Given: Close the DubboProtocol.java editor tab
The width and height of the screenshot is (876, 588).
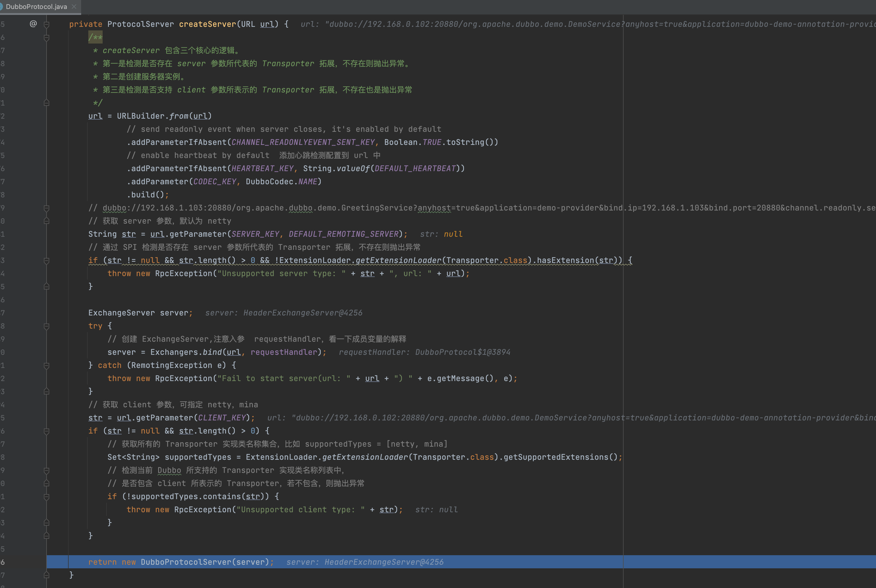Looking at the screenshot, I should tap(74, 6).
